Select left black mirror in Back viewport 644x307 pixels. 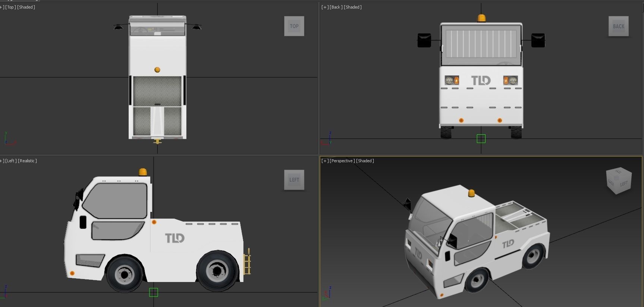click(424, 40)
